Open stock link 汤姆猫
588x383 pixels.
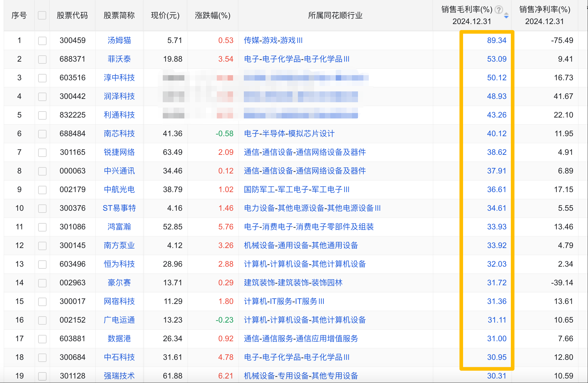(119, 40)
